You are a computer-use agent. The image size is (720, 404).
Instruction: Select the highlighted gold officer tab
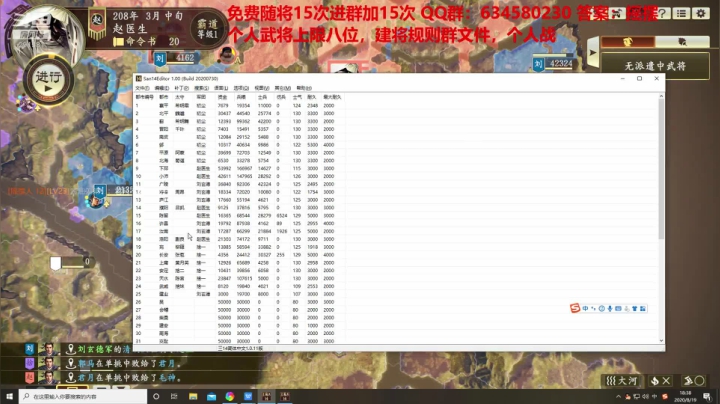pyautogui.click(x=628, y=42)
